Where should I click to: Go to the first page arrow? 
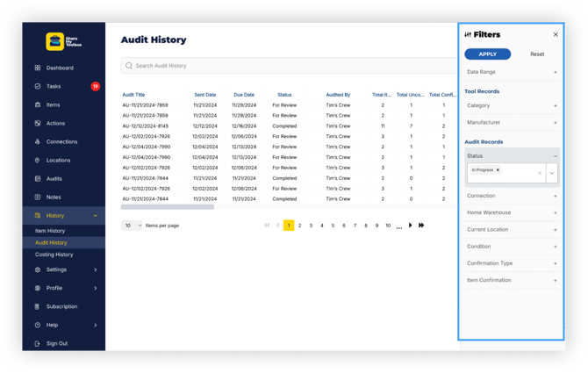tap(267, 226)
